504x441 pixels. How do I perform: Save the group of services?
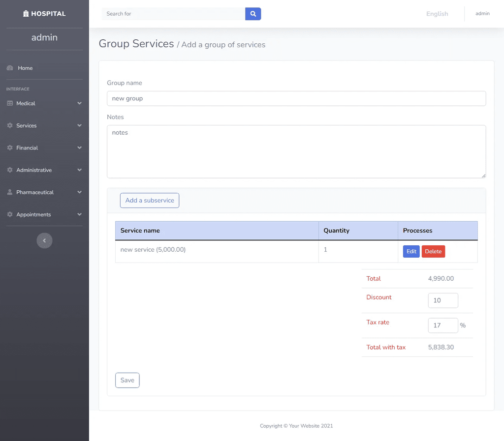[127, 380]
